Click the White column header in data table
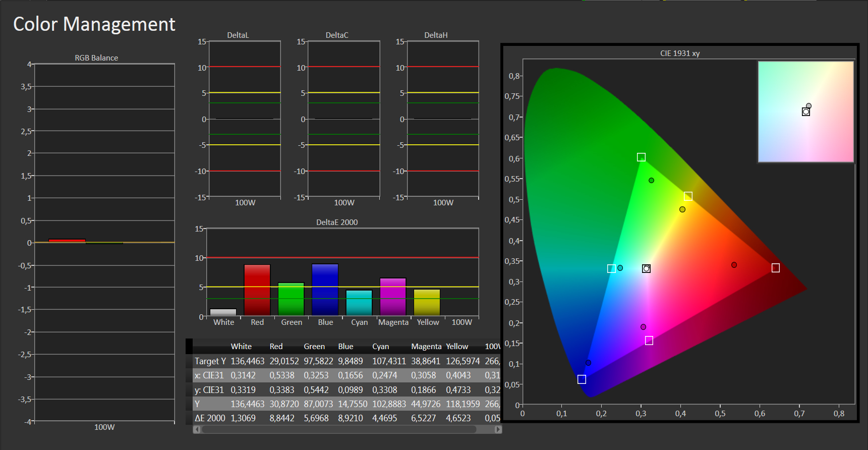Viewport: 868px width, 450px height. pyautogui.click(x=241, y=347)
